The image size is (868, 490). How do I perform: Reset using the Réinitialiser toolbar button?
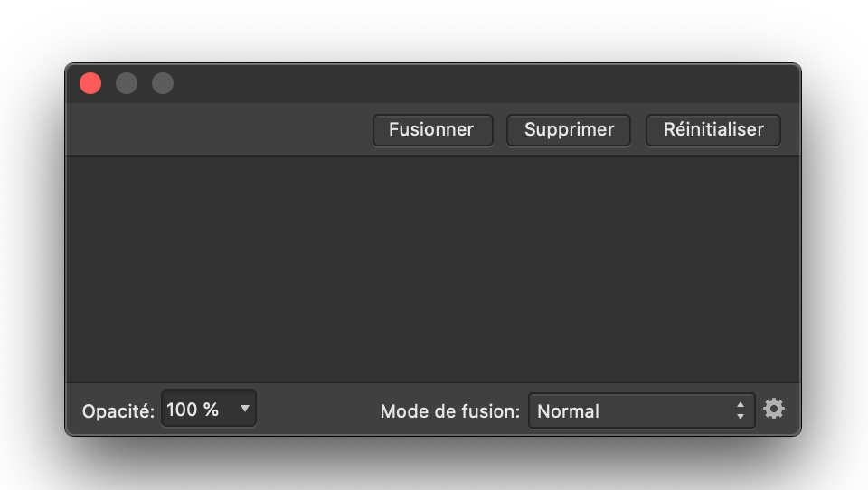coord(713,130)
